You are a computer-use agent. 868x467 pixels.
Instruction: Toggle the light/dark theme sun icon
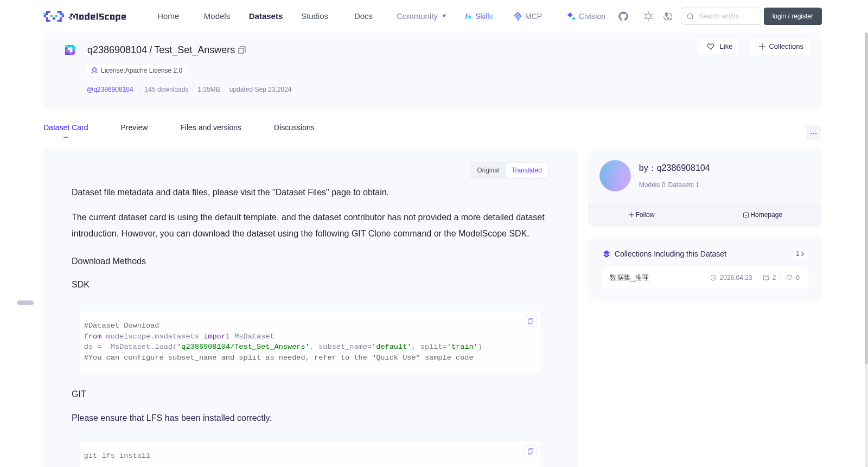(648, 16)
